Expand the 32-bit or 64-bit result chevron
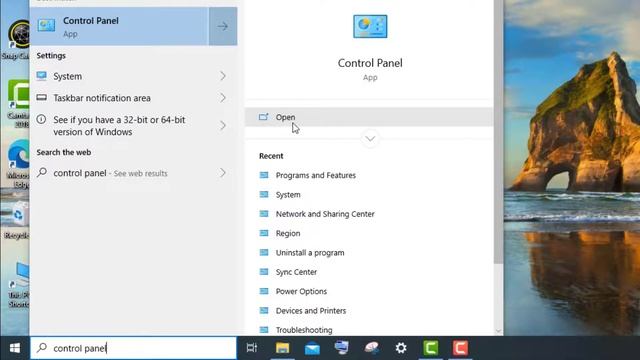 pyautogui.click(x=222, y=125)
